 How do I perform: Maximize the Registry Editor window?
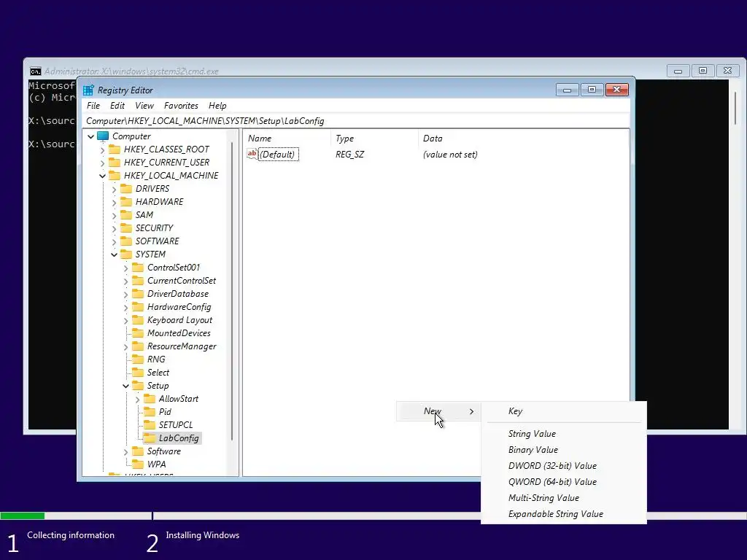[x=592, y=90]
